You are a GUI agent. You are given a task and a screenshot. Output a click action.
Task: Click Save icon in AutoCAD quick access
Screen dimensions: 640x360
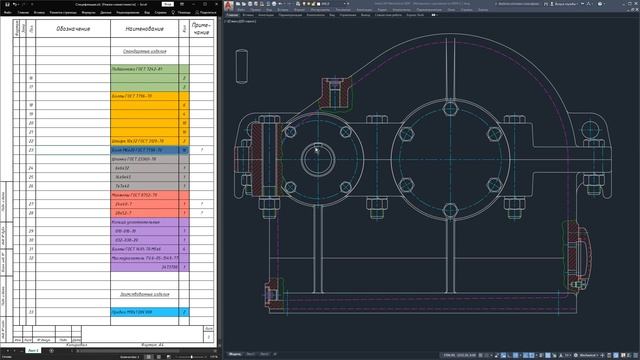coord(250,4)
